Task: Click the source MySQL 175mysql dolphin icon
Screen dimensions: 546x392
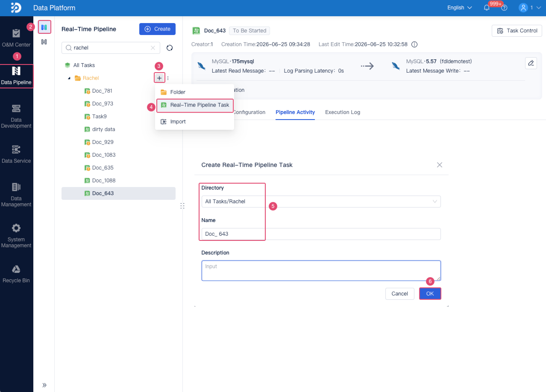Action: [x=201, y=66]
